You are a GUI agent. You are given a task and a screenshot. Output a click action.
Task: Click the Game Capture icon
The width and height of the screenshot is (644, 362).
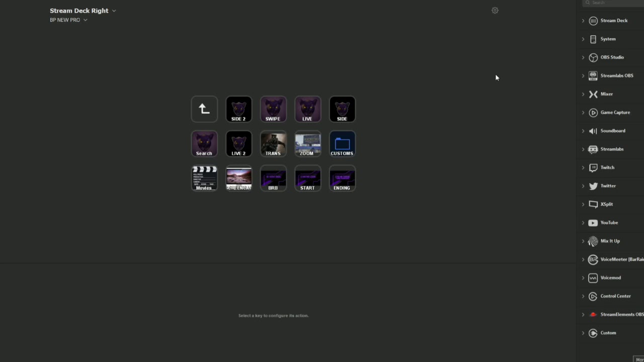click(x=593, y=113)
